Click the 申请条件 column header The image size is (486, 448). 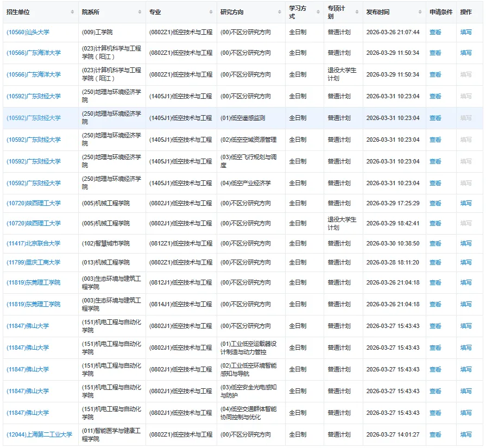pyautogui.click(x=441, y=12)
